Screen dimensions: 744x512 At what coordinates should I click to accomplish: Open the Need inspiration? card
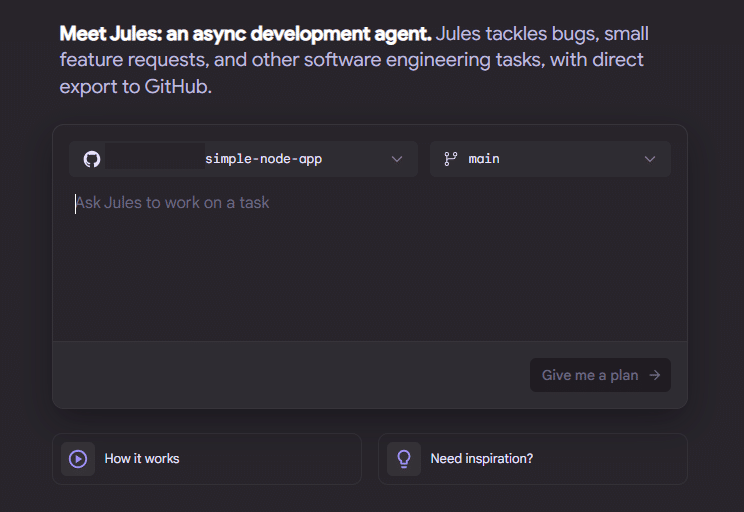(533, 459)
